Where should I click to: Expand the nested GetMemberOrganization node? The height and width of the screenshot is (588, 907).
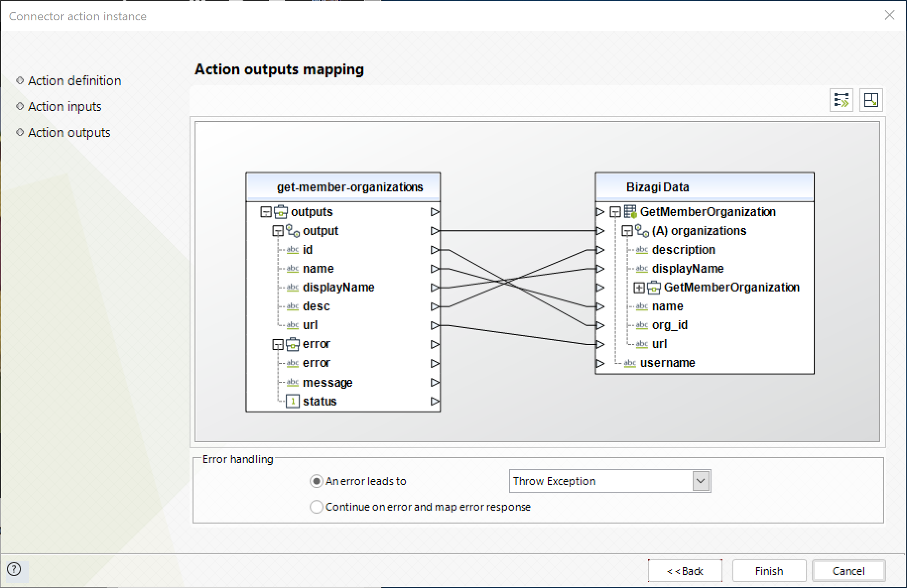click(x=639, y=288)
